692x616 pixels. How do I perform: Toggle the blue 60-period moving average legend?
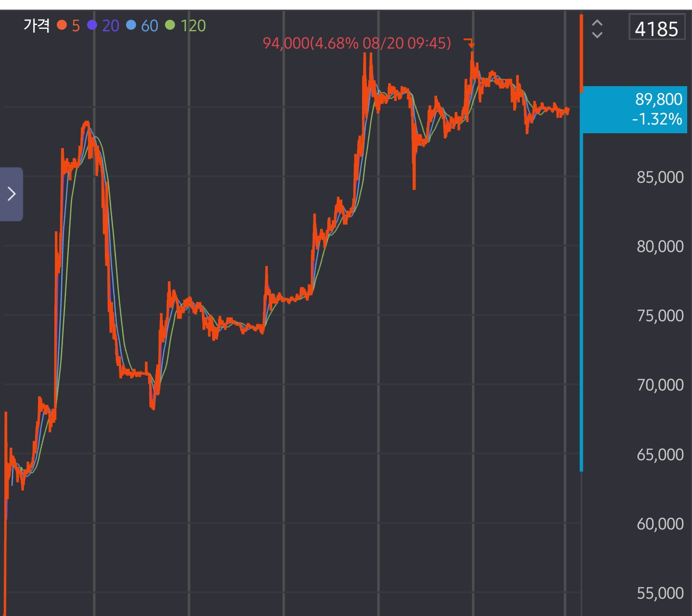pos(142,25)
